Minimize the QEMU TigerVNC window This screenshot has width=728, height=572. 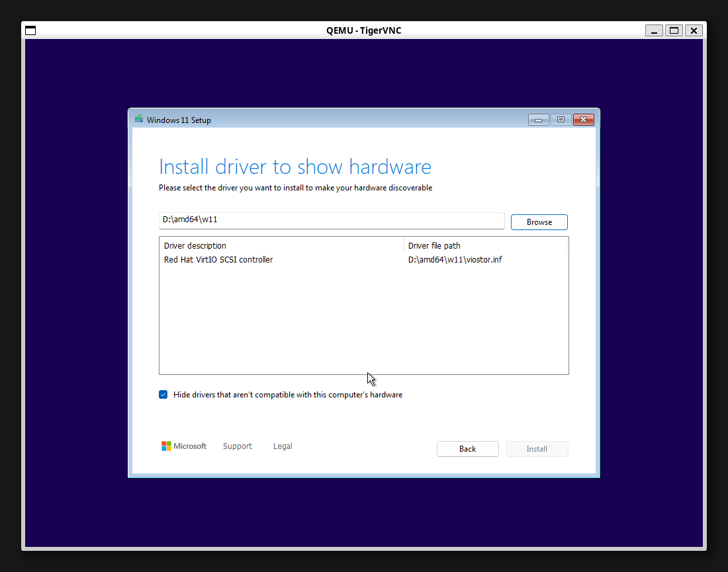point(655,30)
